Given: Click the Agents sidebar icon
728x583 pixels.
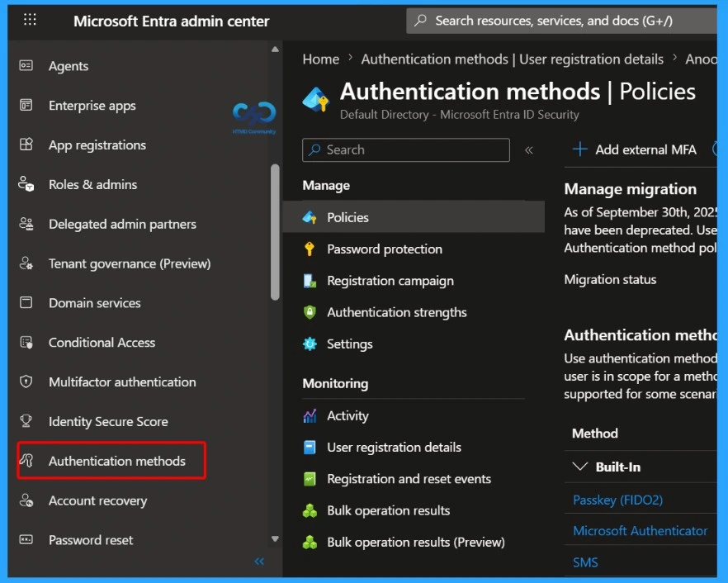Looking at the screenshot, I should coord(26,65).
